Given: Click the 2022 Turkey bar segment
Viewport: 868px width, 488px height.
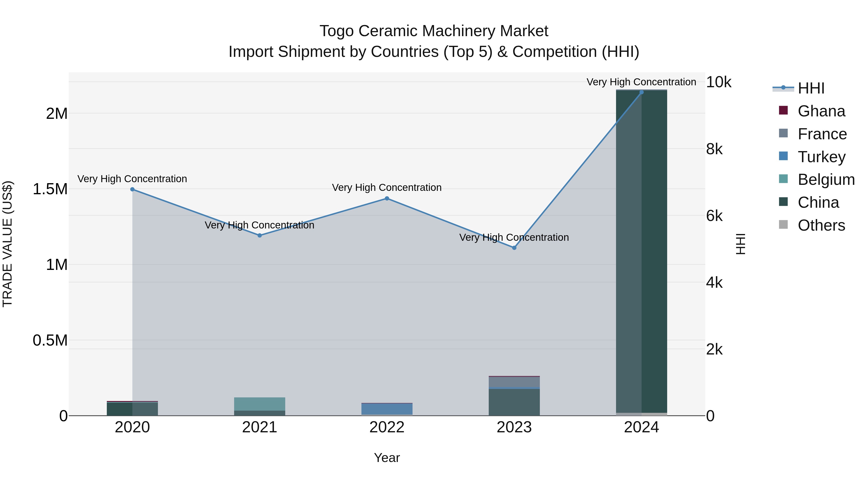Looking at the screenshot, I should (387, 409).
